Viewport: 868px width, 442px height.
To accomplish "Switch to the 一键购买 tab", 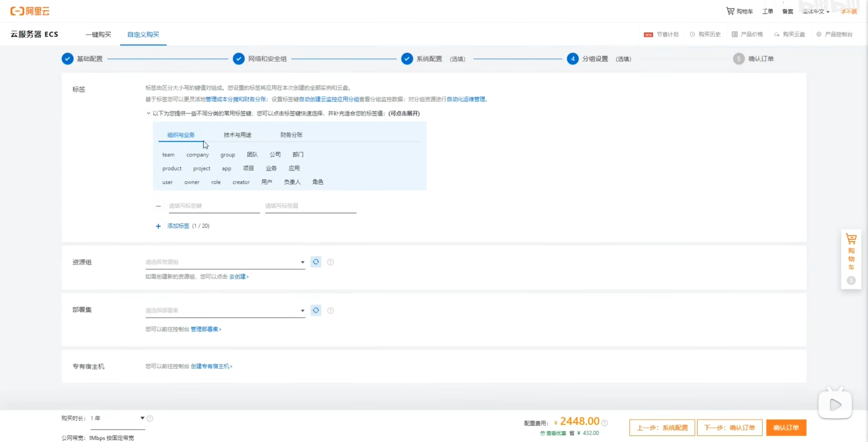I will click(99, 34).
